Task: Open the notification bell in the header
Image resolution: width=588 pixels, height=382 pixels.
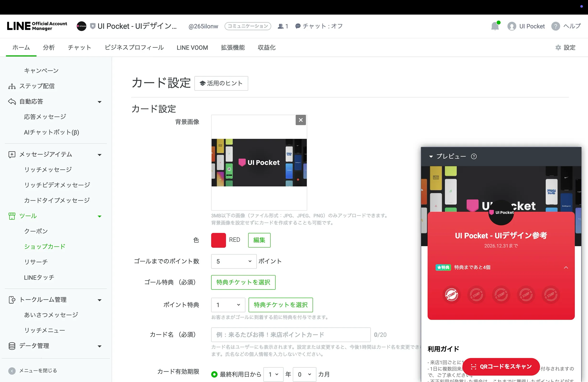Action: [x=495, y=26]
